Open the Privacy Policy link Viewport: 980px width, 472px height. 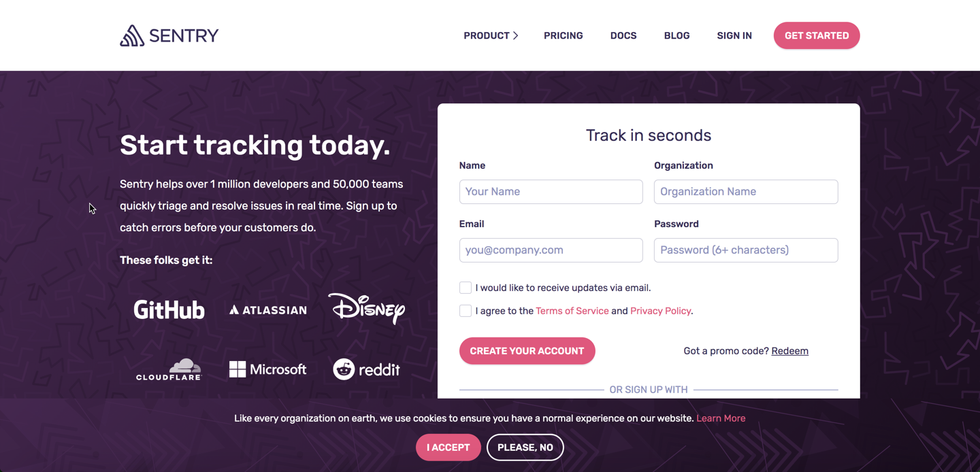660,311
